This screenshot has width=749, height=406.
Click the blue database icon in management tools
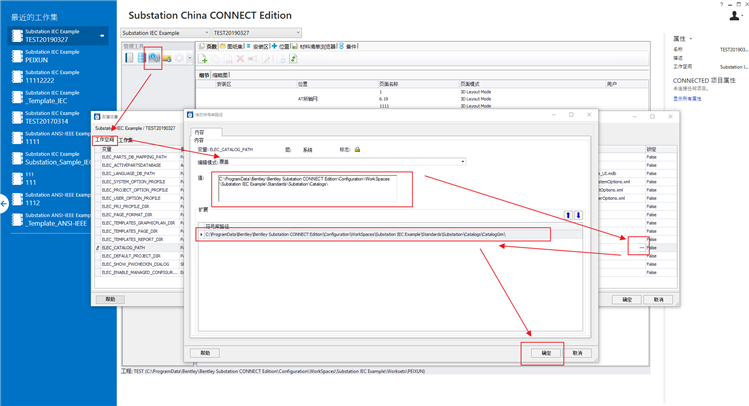click(141, 58)
